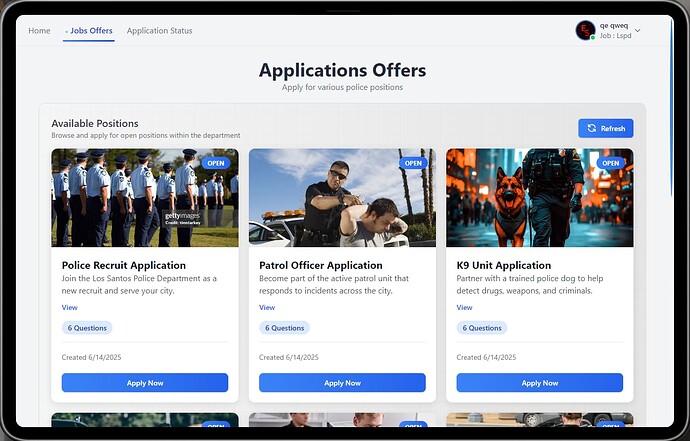The image size is (690, 441).
Task: Apply Now for Police Recruit Application
Action: [x=145, y=383]
